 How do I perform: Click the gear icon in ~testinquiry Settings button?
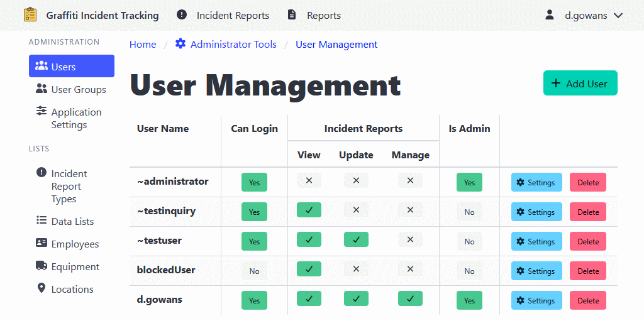tap(520, 212)
